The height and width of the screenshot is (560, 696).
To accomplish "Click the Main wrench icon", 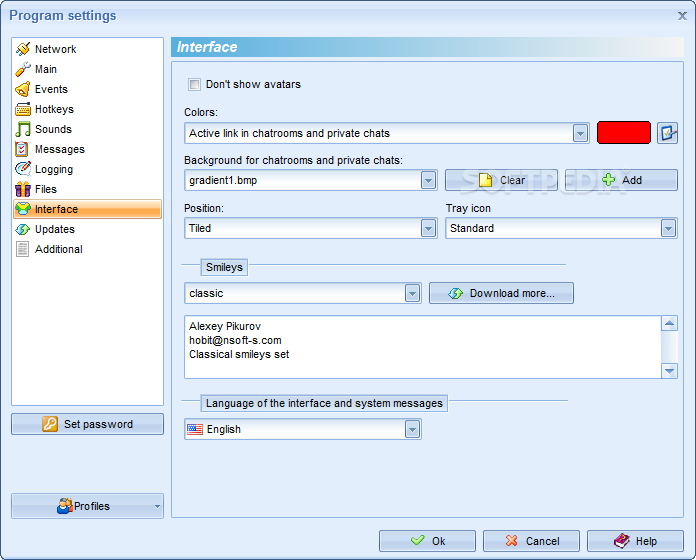I will [x=23, y=69].
